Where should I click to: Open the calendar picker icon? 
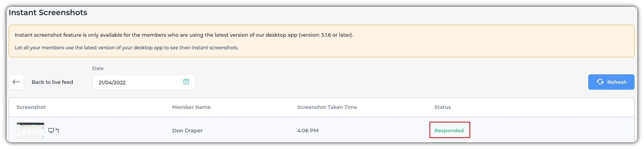(186, 82)
